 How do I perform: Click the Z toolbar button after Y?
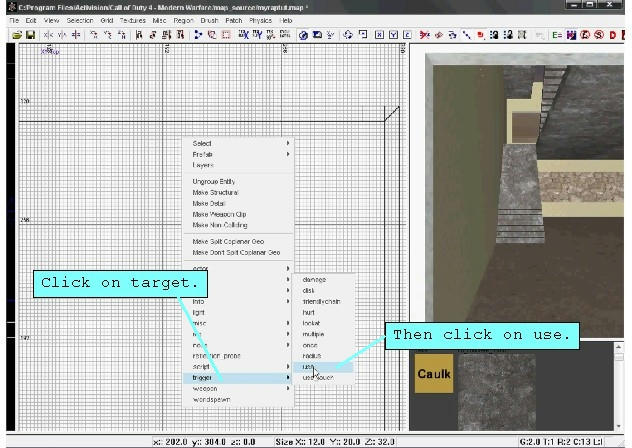click(407, 35)
